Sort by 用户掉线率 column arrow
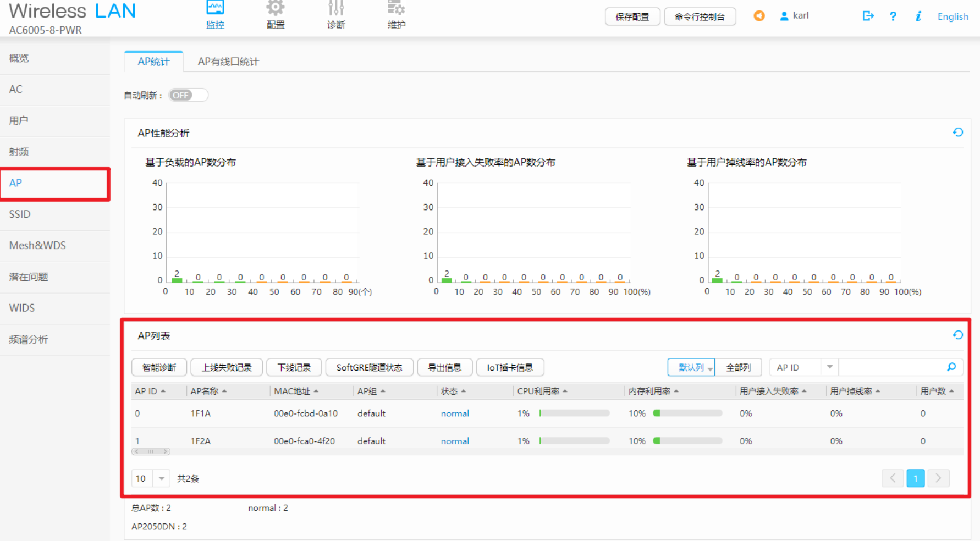Screen dimensions: 980x541 (x=878, y=391)
